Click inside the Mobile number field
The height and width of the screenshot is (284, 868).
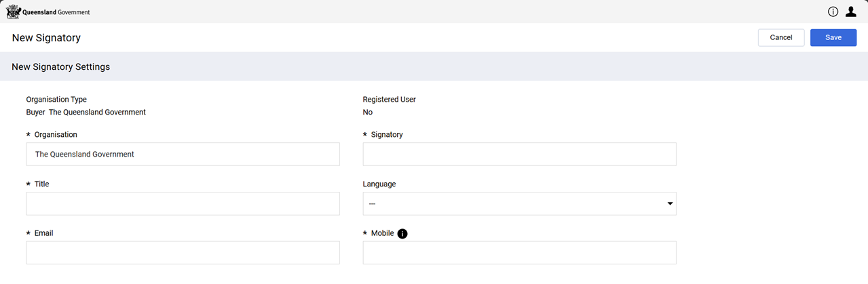(x=519, y=253)
